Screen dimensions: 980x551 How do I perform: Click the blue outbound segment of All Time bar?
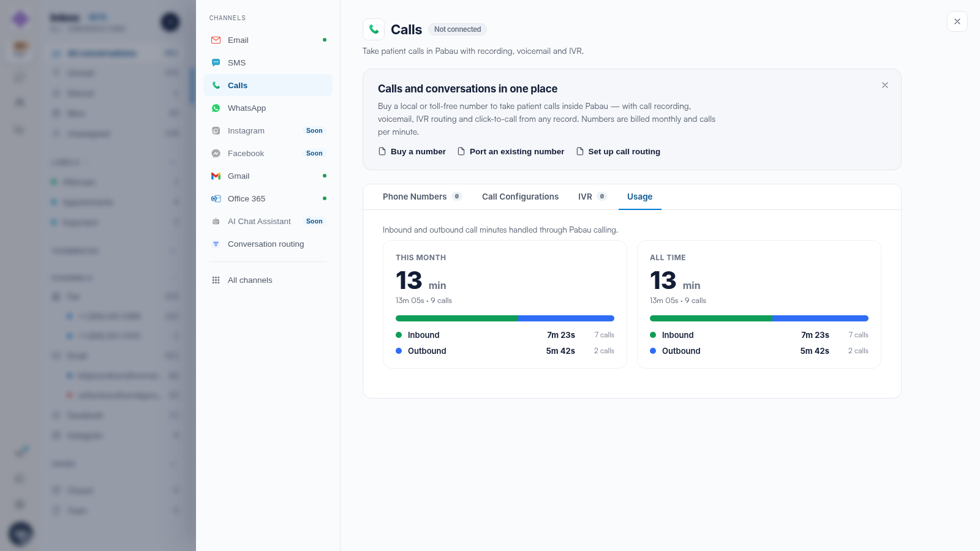click(820, 318)
